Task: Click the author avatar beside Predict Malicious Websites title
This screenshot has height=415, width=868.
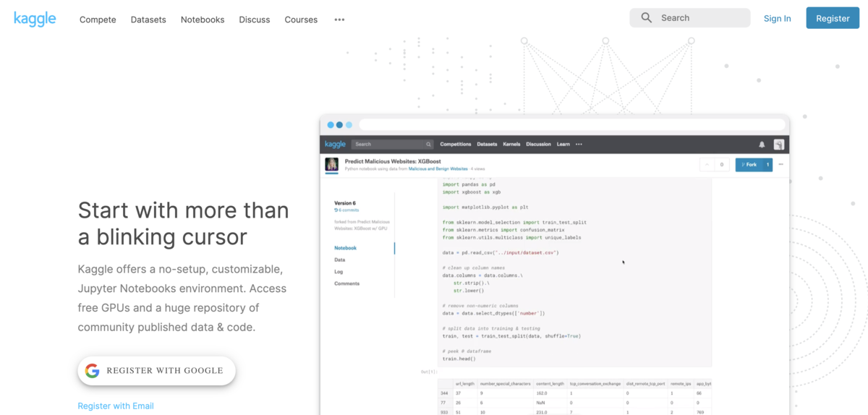Action: coord(331,164)
